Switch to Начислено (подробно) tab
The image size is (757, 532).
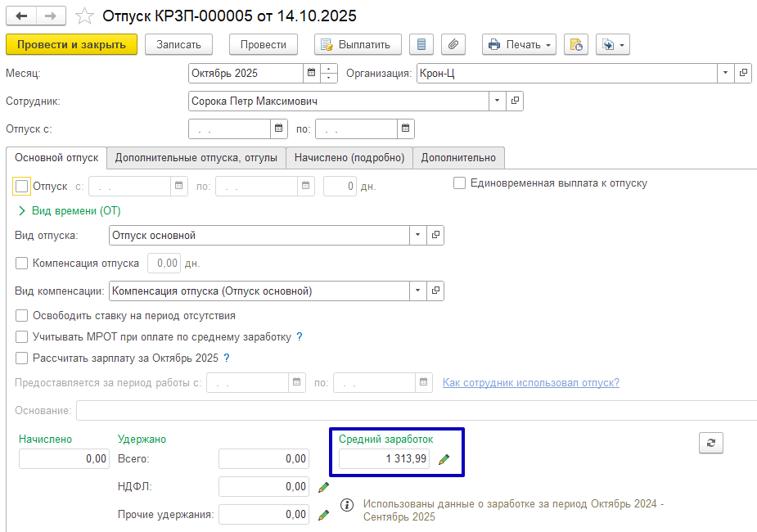[349, 157]
